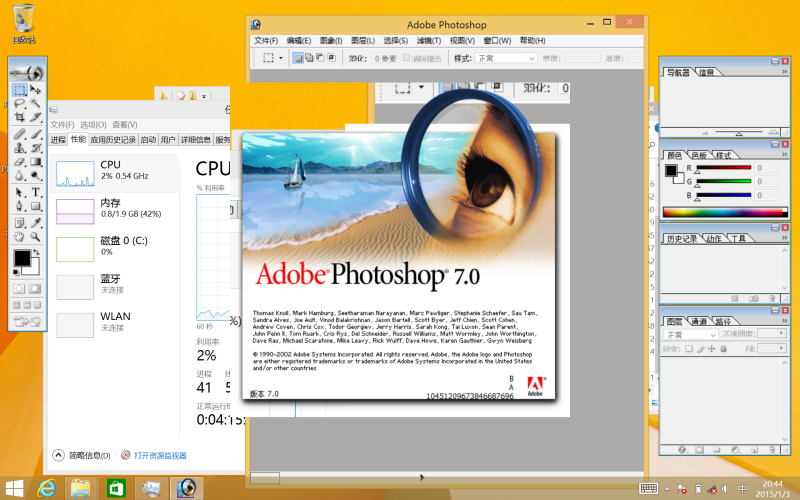The height and width of the screenshot is (500, 800).
Task: Switch to the 色板 Swatches tab
Action: [x=699, y=155]
